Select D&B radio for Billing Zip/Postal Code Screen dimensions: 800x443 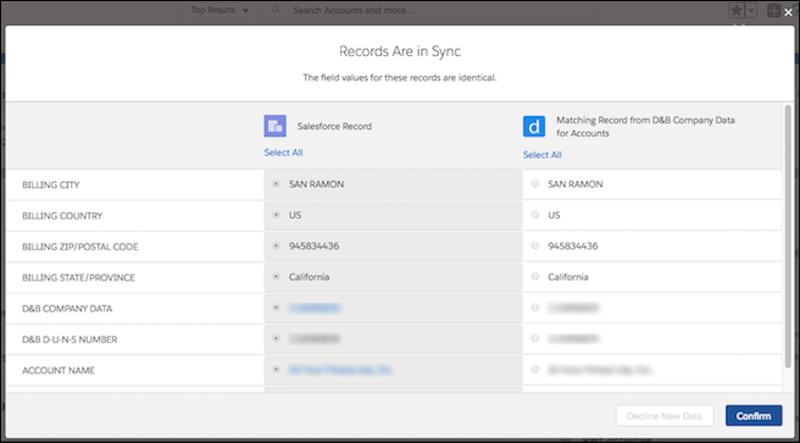(535, 245)
